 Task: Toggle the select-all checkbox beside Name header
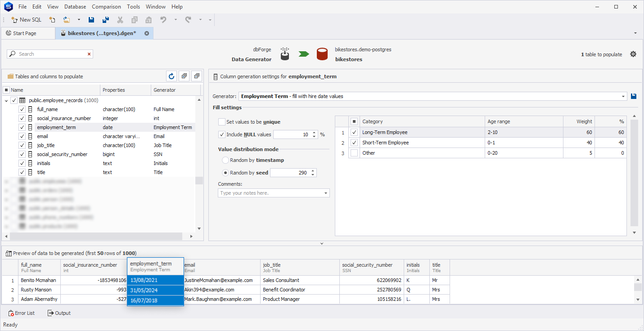6,90
